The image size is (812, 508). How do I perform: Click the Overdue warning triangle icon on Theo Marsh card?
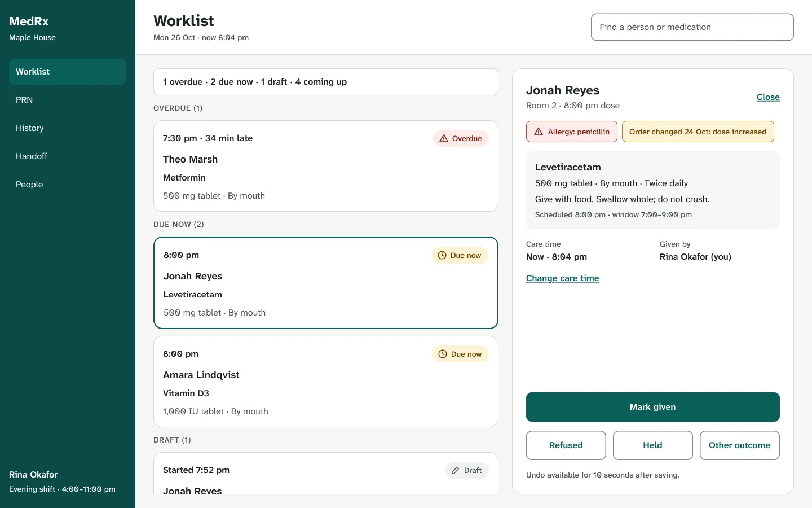click(444, 138)
